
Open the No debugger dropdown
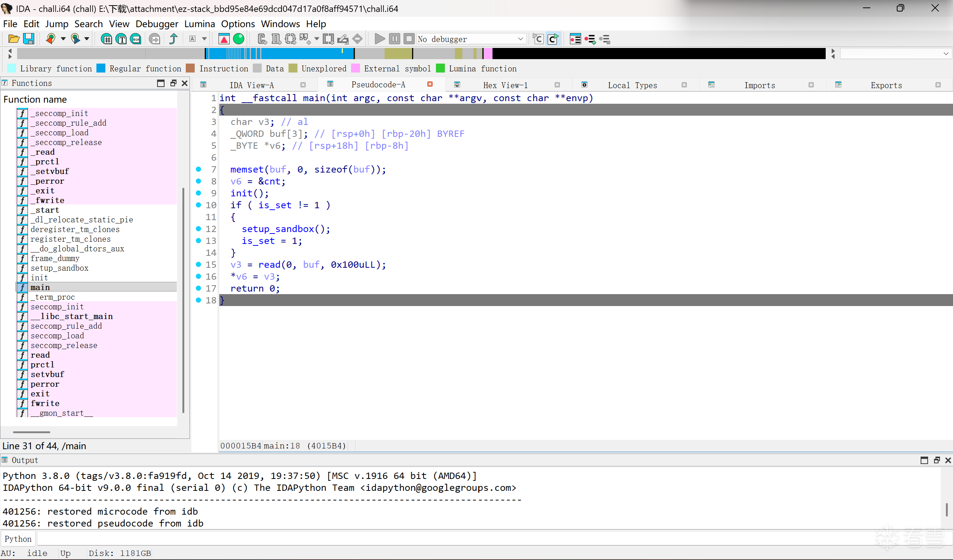pyautogui.click(x=520, y=39)
